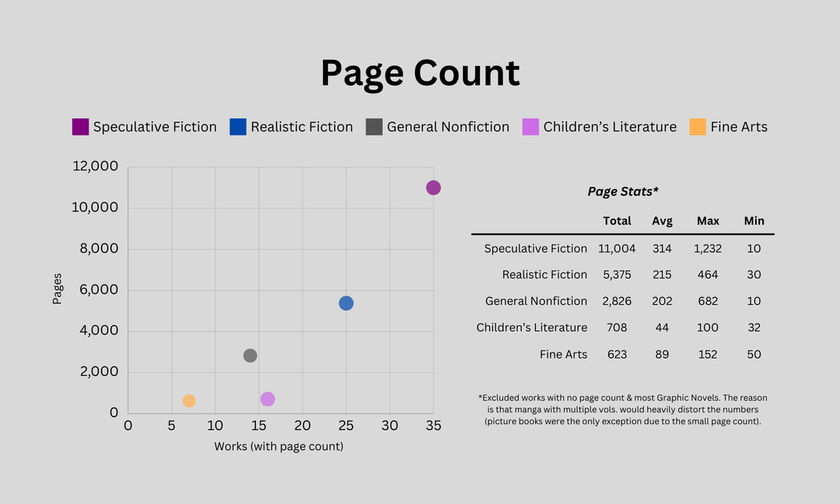Click the Speculative Fiction total value 11,004

[x=617, y=249]
